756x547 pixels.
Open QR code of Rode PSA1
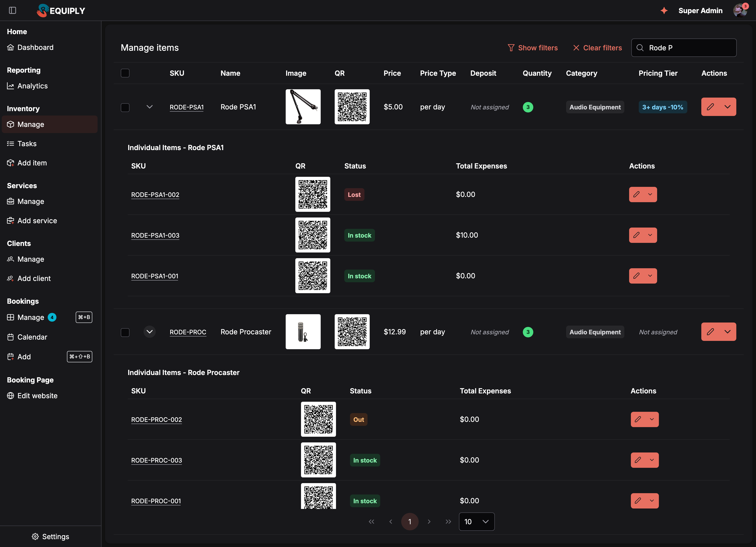pyautogui.click(x=352, y=107)
